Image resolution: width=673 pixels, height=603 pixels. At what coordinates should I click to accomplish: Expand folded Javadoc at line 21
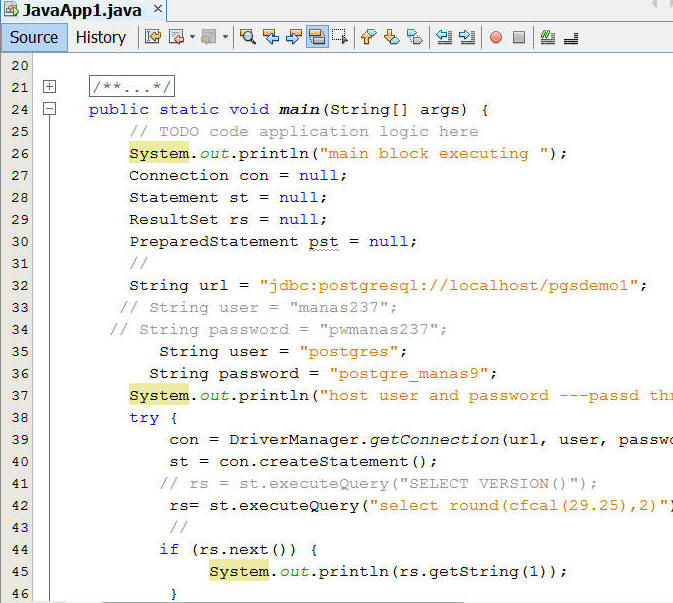click(x=49, y=87)
